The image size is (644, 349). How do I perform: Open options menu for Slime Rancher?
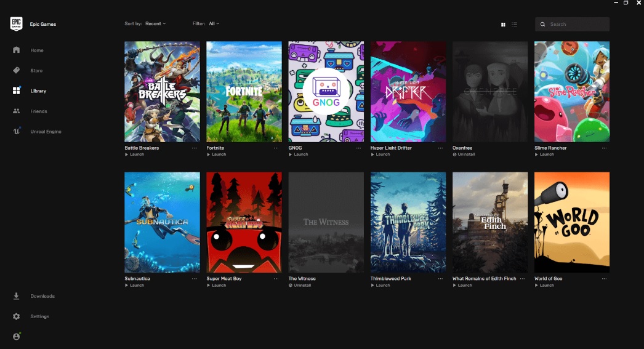(604, 148)
